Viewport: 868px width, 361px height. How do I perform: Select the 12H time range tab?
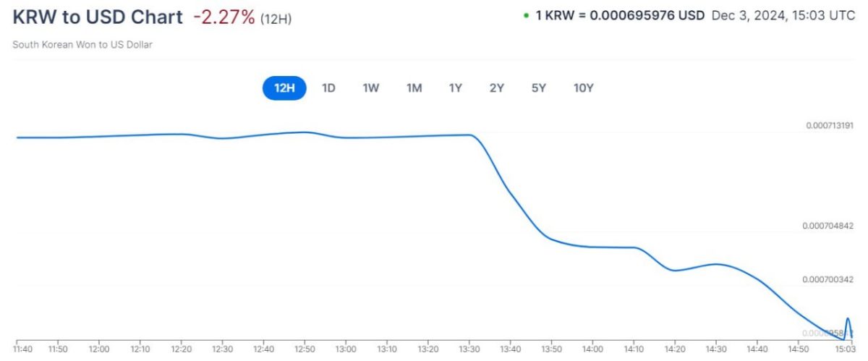[284, 88]
